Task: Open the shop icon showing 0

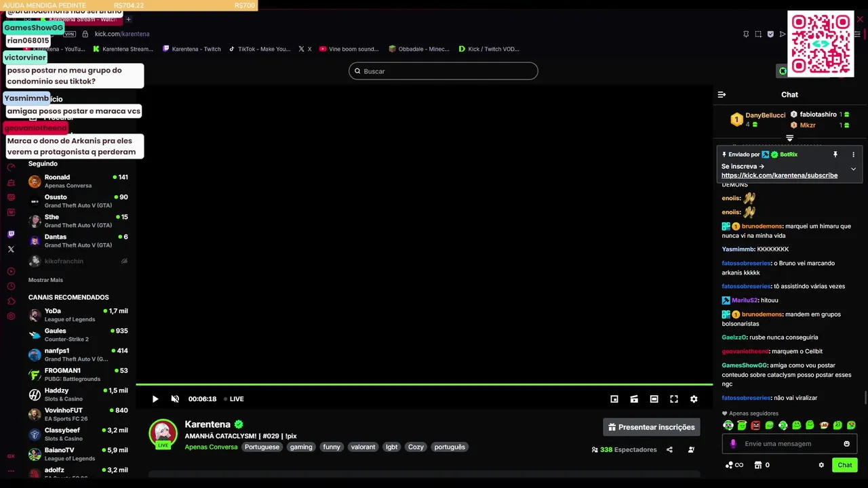Action: click(762, 465)
